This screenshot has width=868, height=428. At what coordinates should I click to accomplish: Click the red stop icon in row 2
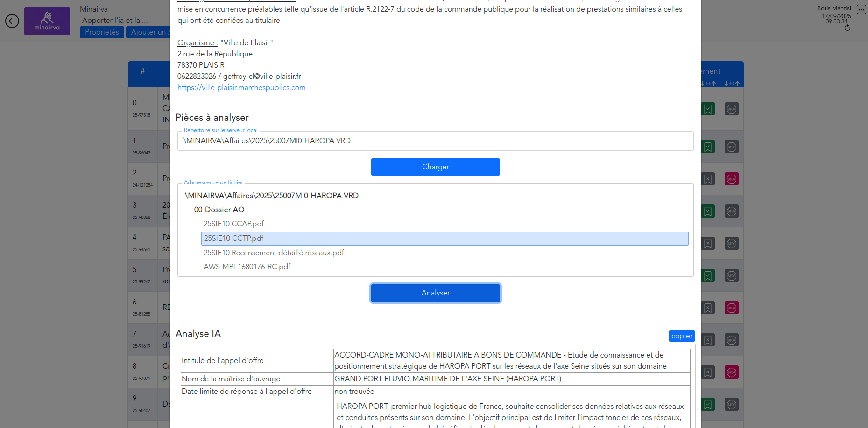(731, 179)
